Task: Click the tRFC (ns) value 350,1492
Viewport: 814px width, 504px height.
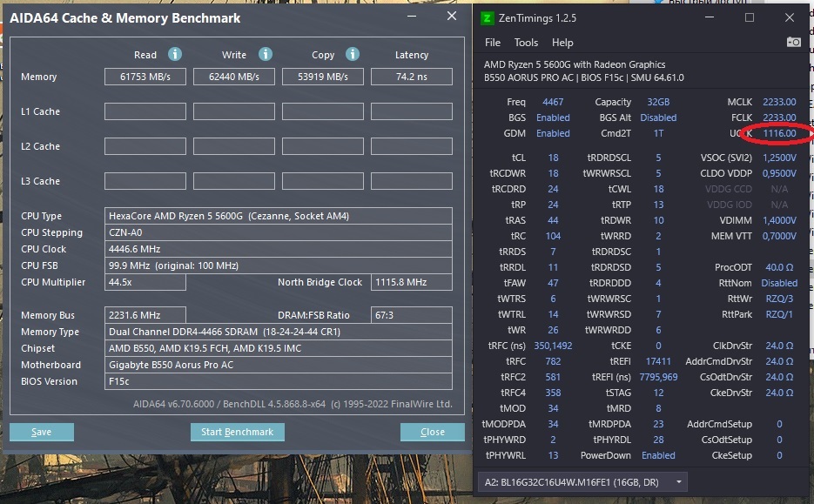Action: pos(553,346)
